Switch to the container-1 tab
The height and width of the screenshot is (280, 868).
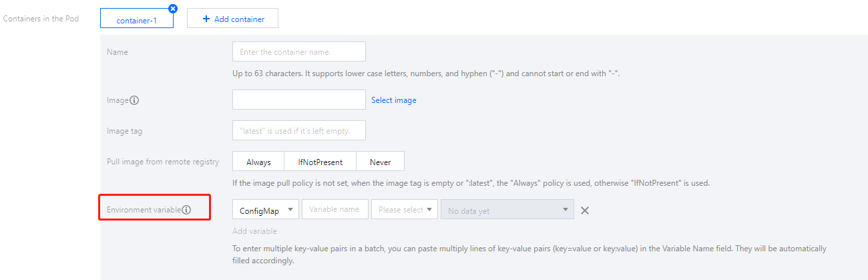click(136, 20)
